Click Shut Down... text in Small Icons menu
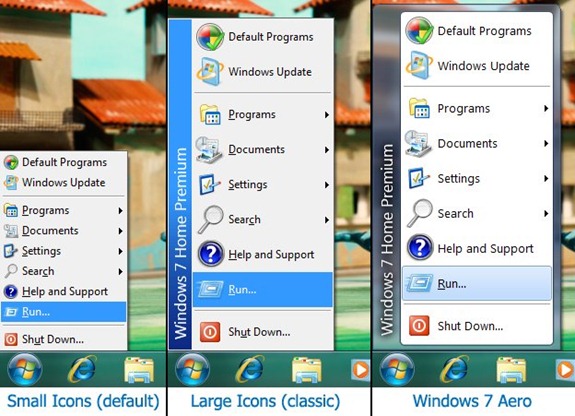 click(53, 339)
